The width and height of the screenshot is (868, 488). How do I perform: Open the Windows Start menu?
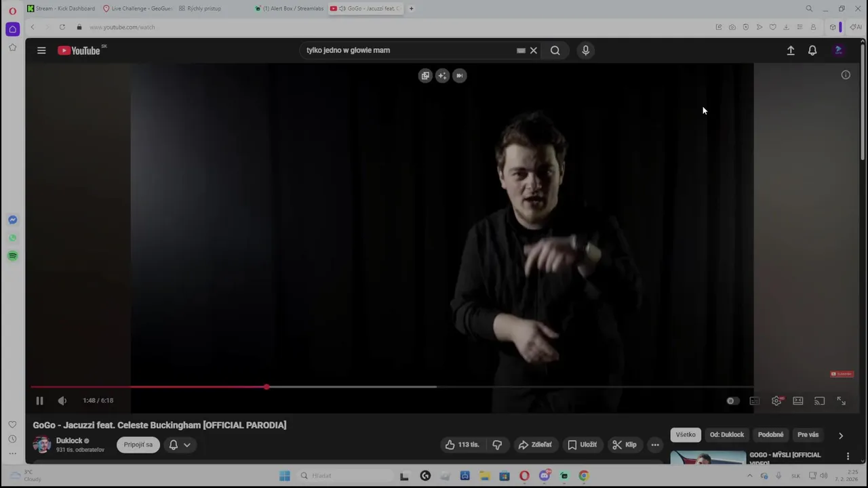click(285, 476)
